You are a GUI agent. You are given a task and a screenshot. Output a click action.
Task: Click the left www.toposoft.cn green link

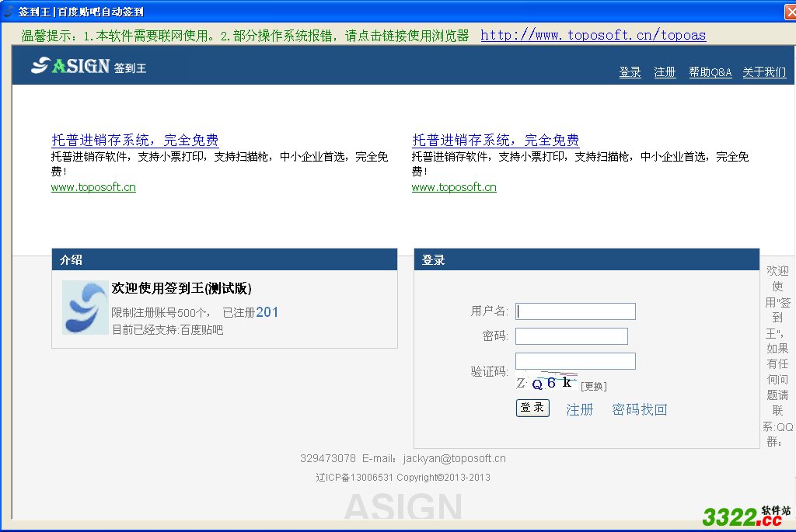tap(93, 187)
